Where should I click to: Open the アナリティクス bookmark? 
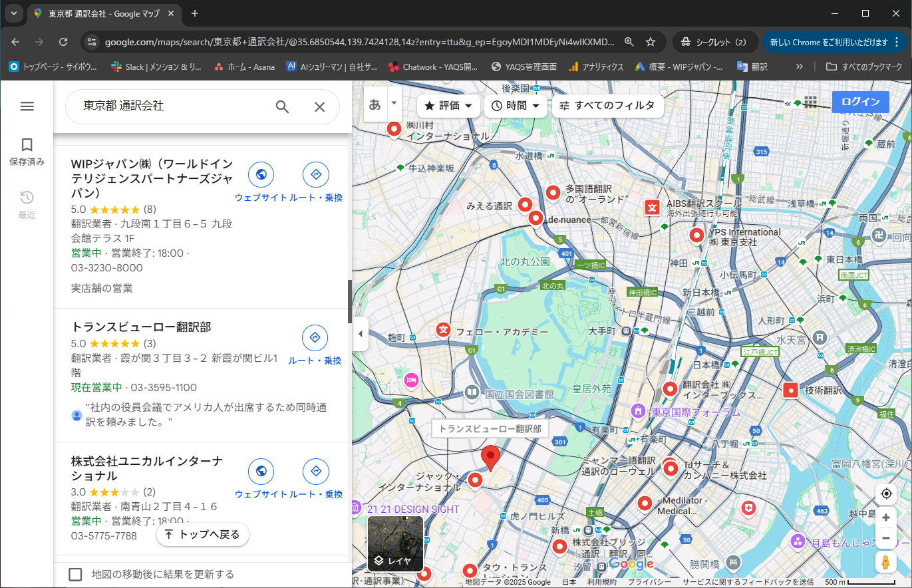[596, 67]
